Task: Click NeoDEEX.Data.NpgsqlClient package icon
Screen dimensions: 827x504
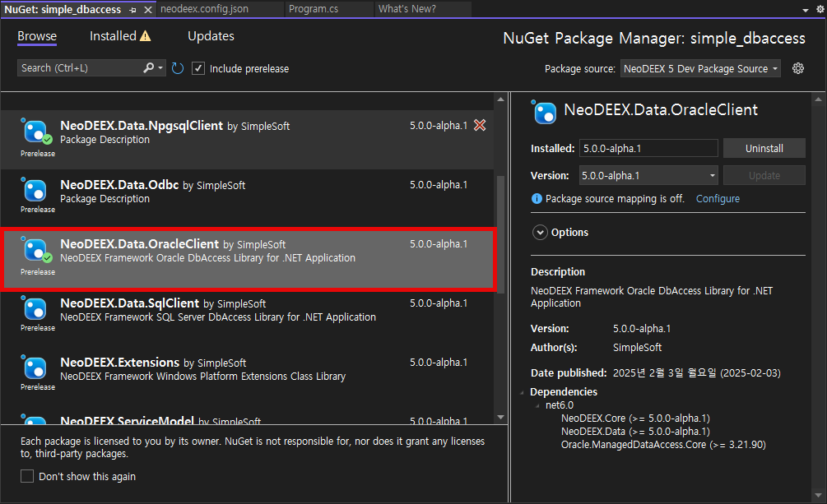Action: (x=35, y=132)
